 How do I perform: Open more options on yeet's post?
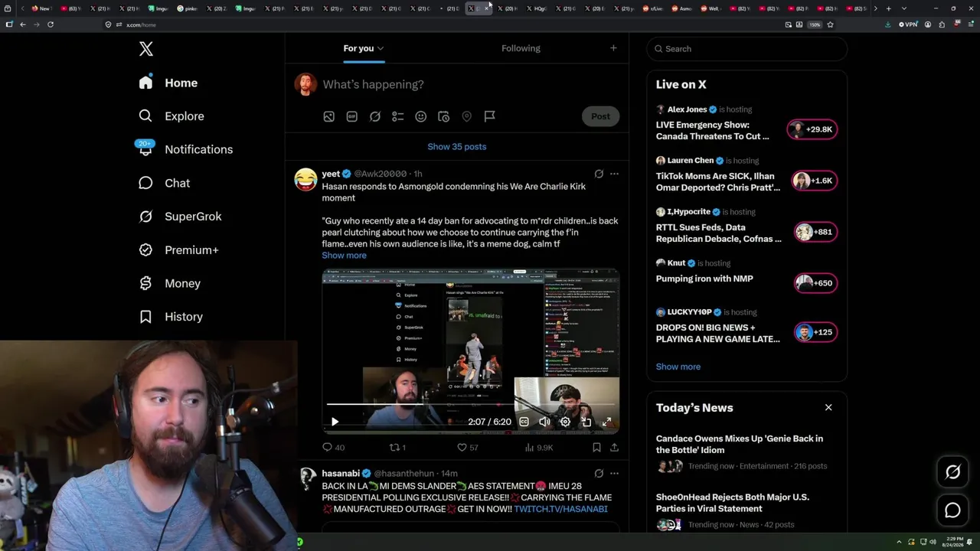(614, 174)
